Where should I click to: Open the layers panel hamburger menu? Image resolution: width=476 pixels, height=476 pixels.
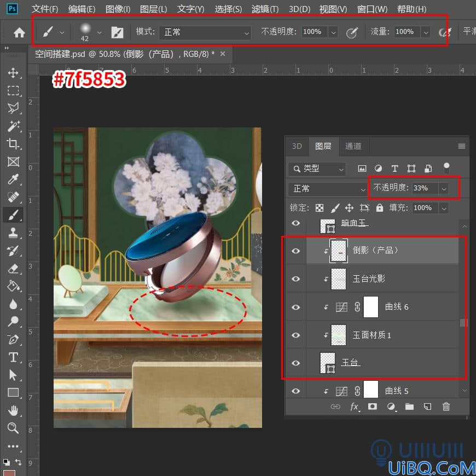pyautogui.click(x=461, y=146)
